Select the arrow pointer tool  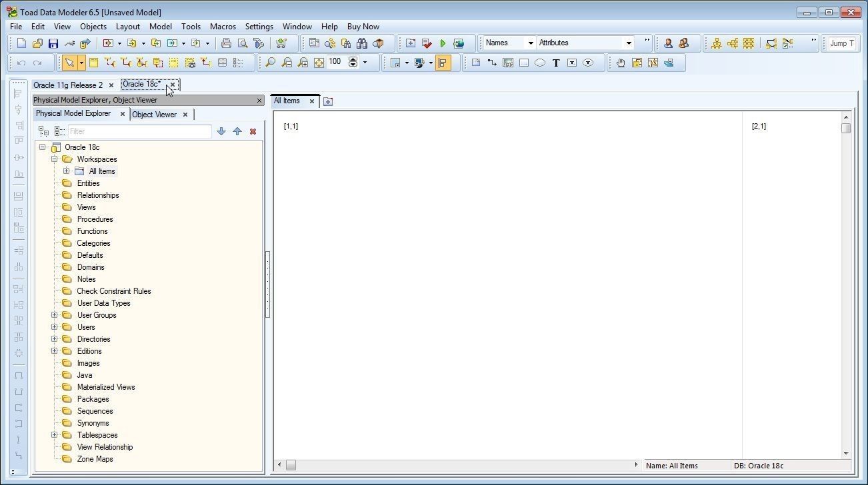tap(69, 63)
